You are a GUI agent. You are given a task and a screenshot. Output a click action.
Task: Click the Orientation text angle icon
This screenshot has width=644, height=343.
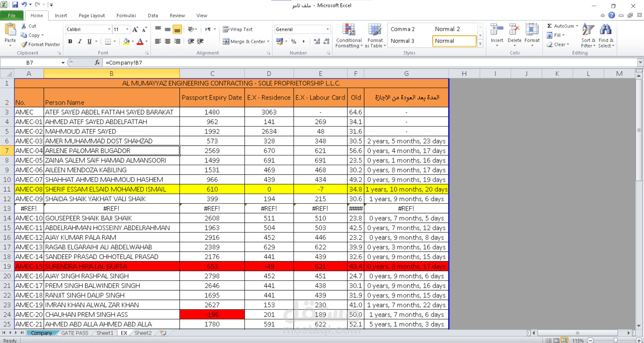pos(191,29)
